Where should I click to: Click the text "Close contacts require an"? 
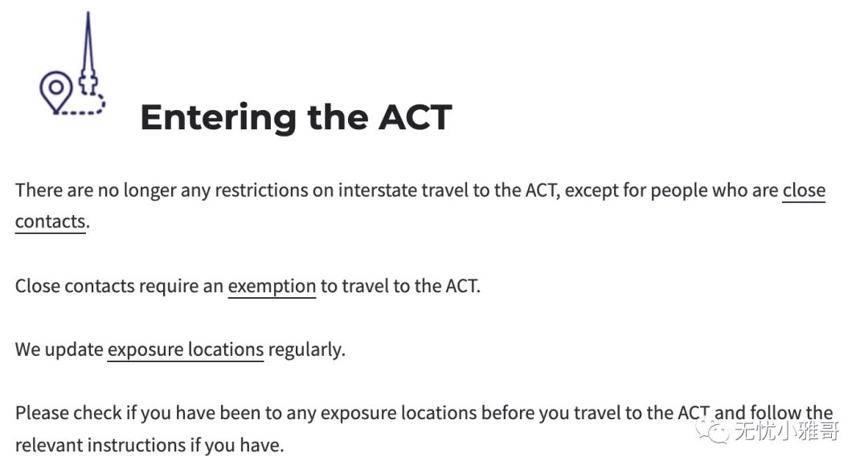pos(119,286)
